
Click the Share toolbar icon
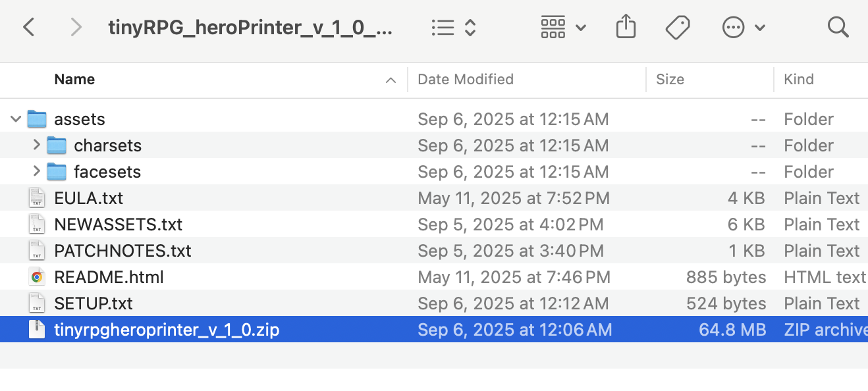[625, 27]
